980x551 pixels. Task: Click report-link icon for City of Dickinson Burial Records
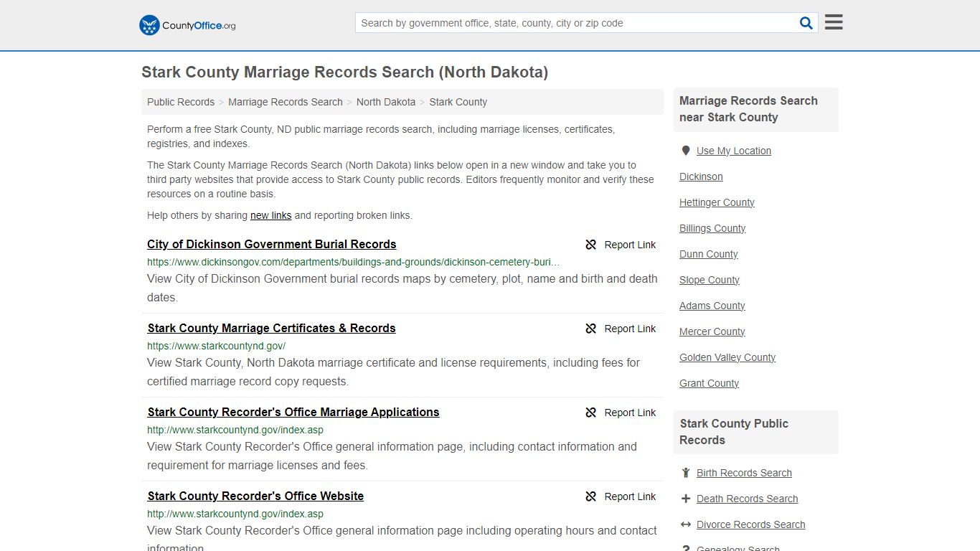point(591,245)
